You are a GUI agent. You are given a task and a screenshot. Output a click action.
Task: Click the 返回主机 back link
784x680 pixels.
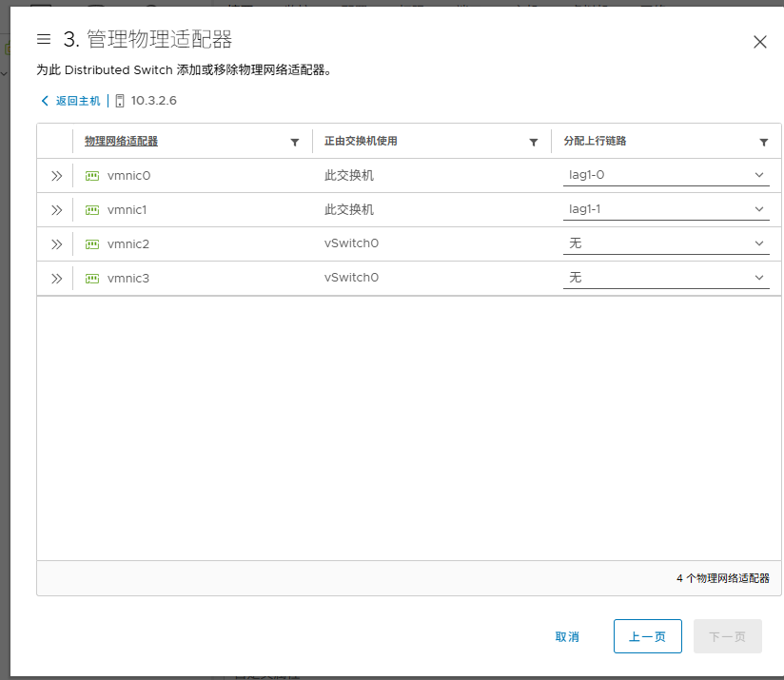pos(70,101)
